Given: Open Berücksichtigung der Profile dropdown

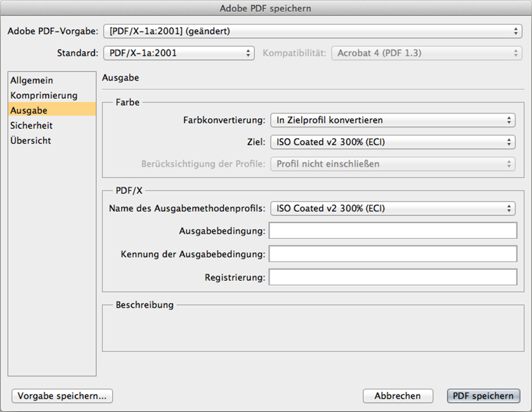Looking at the screenshot, I should pyautogui.click(x=393, y=164).
